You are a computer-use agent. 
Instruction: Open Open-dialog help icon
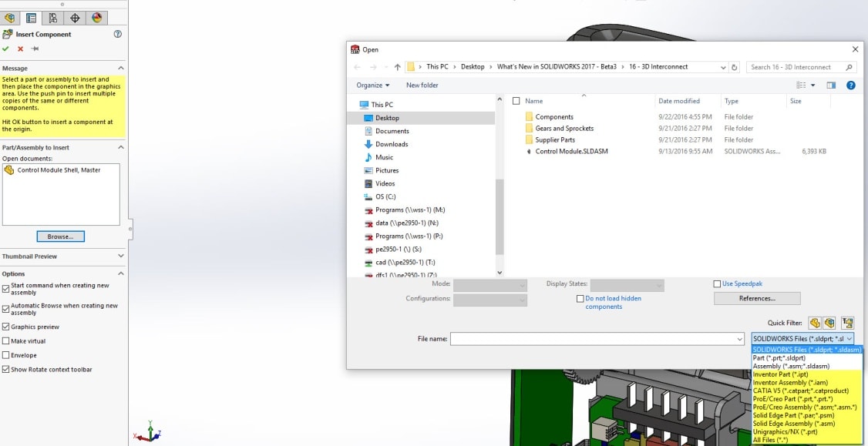point(851,86)
